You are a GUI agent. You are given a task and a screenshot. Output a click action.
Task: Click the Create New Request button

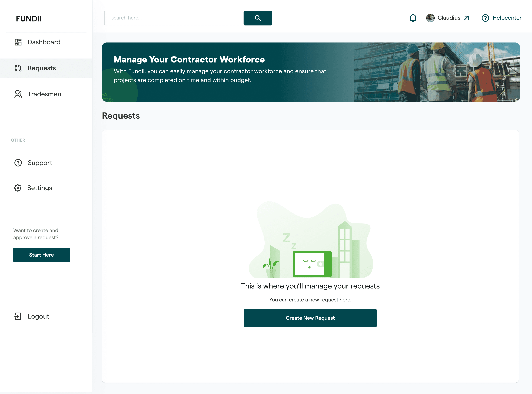(x=310, y=318)
